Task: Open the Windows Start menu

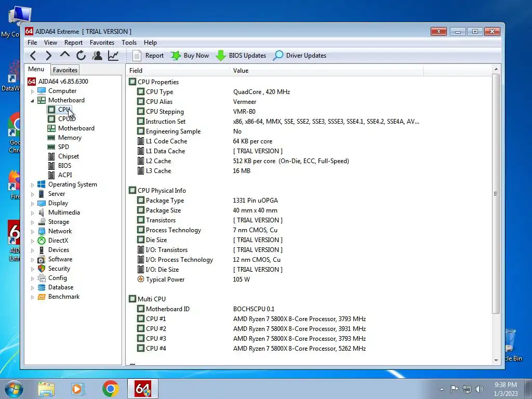Action: pyautogui.click(x=14, y=389)
